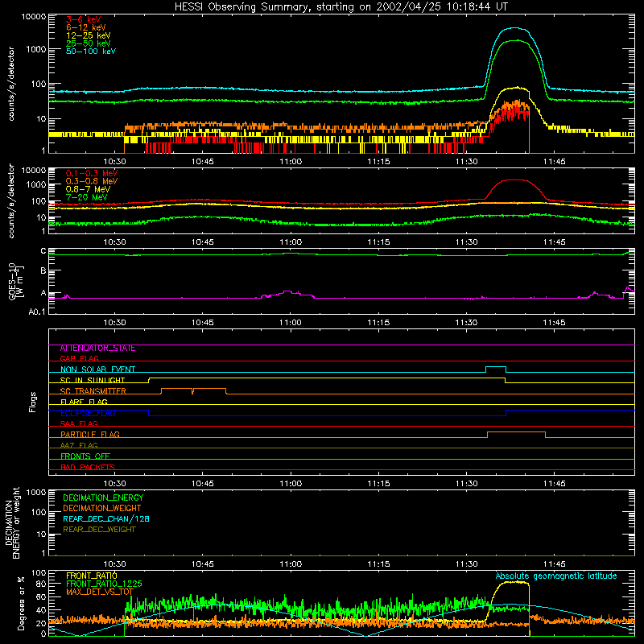Select the SAA_FLAG label
Viewport: 644px width, 644px height.
(79, 423)
